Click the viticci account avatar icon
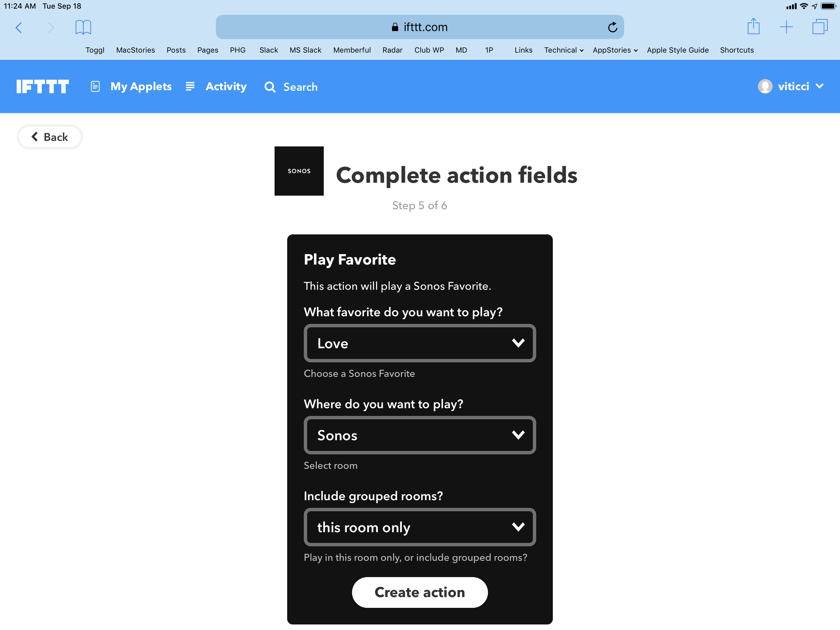The height and width of the screenshot is (630, 840). (x=765, y=87)
